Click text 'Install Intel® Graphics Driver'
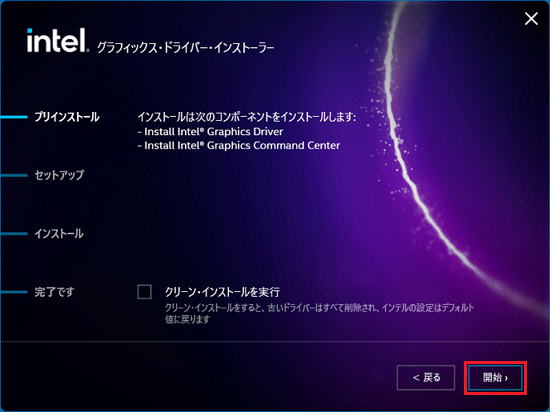 pos(214,132)
